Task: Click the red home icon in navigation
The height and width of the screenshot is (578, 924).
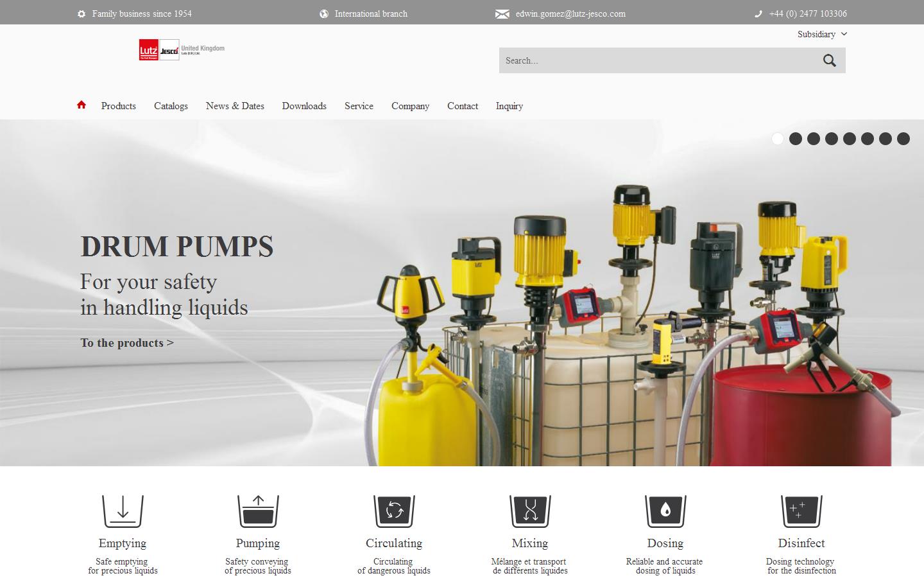Action: [x=81, y=104]
